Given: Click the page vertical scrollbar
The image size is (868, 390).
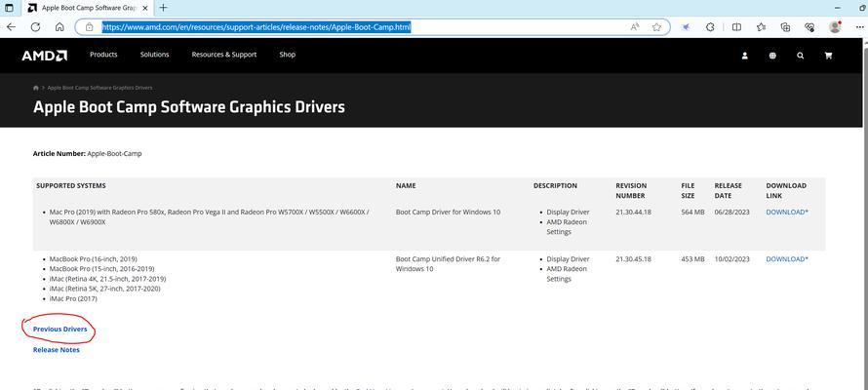Looking at the screenshot, I should [x=864, y=214].
